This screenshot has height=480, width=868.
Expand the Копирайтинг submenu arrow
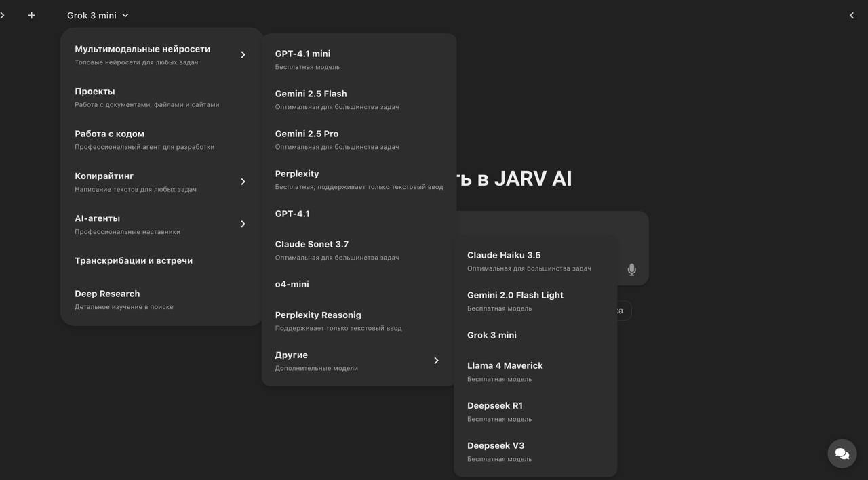[243, 182]
